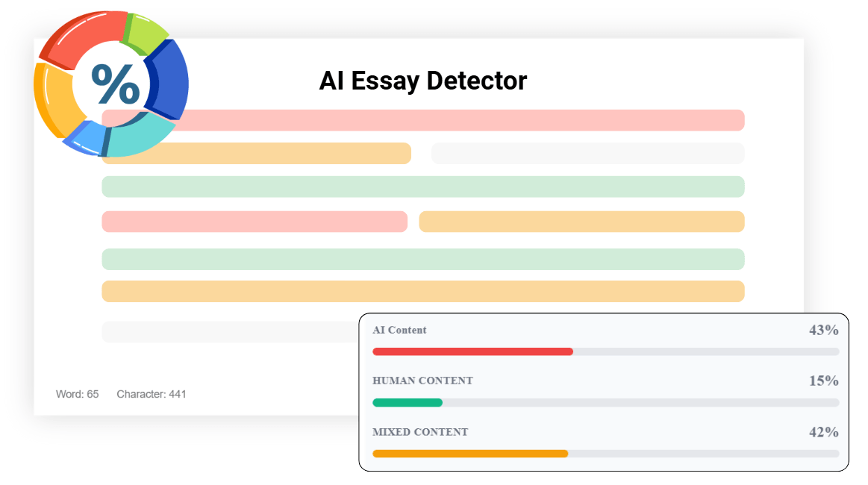Screen dimensions: 868x485
Task: Click the Character: 441 counter
Action: (151, 394)
